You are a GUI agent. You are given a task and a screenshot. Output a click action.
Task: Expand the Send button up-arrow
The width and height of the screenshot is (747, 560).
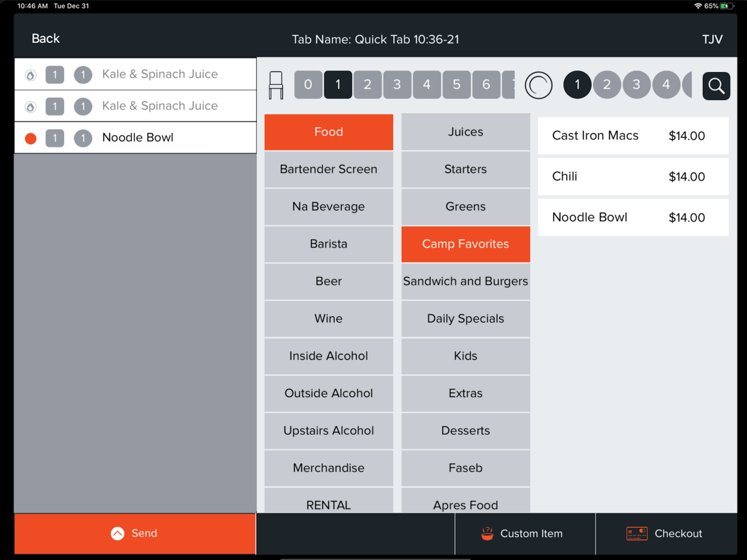pyautogui.click(x=118, y=534)
